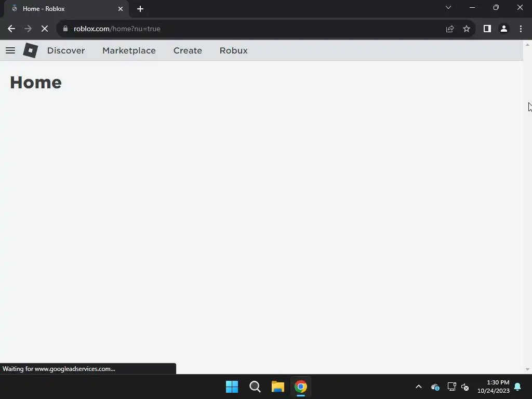This screenshot has height=399, width=532.
Task: Open the Windows Start menu
Action: click(x=232, y=387)
